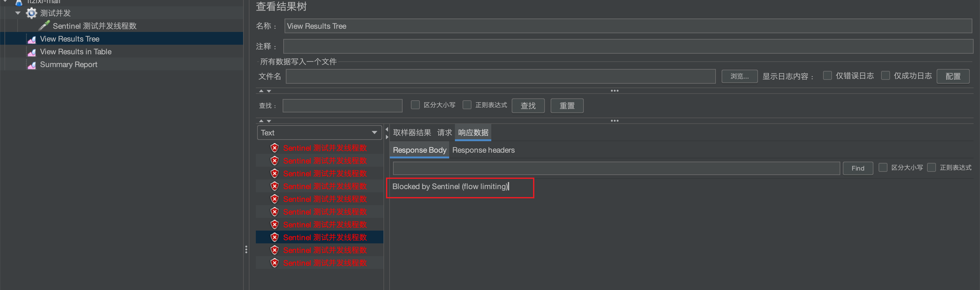This screenshot has width=980, height=290.
Task: Select the sixth Sentinel 测试并发线程数 result entry
Action: point(325,212)
